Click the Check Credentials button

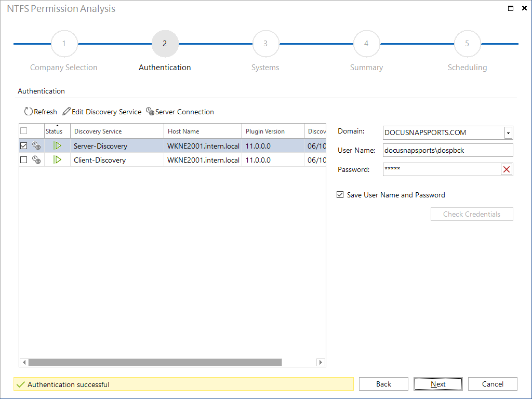[472, 214]
